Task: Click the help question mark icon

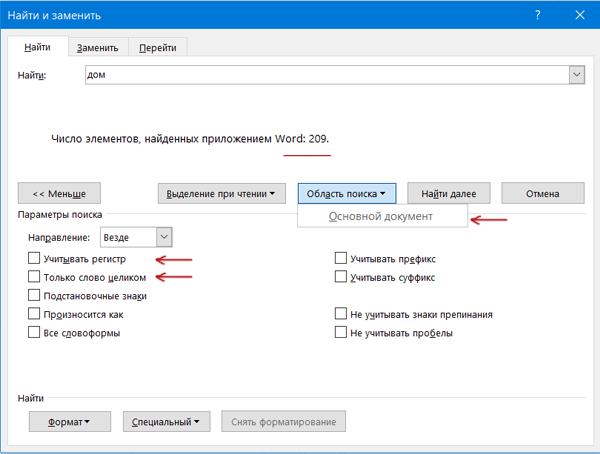Action: (537, 16)
